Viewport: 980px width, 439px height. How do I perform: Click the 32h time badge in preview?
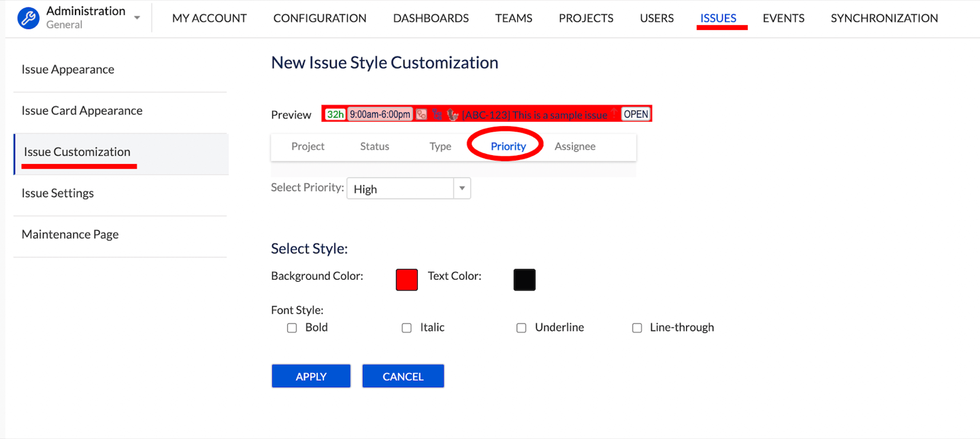tap(335, 114)
